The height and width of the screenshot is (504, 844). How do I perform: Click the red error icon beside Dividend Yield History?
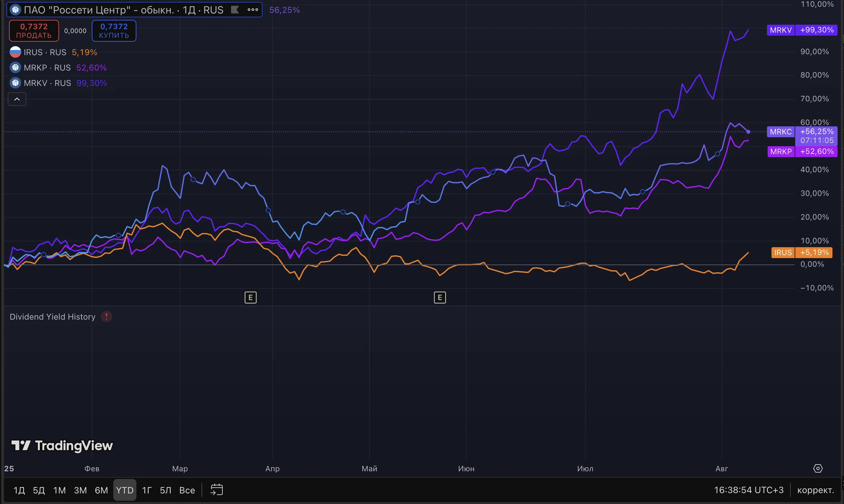coord(107,316)
